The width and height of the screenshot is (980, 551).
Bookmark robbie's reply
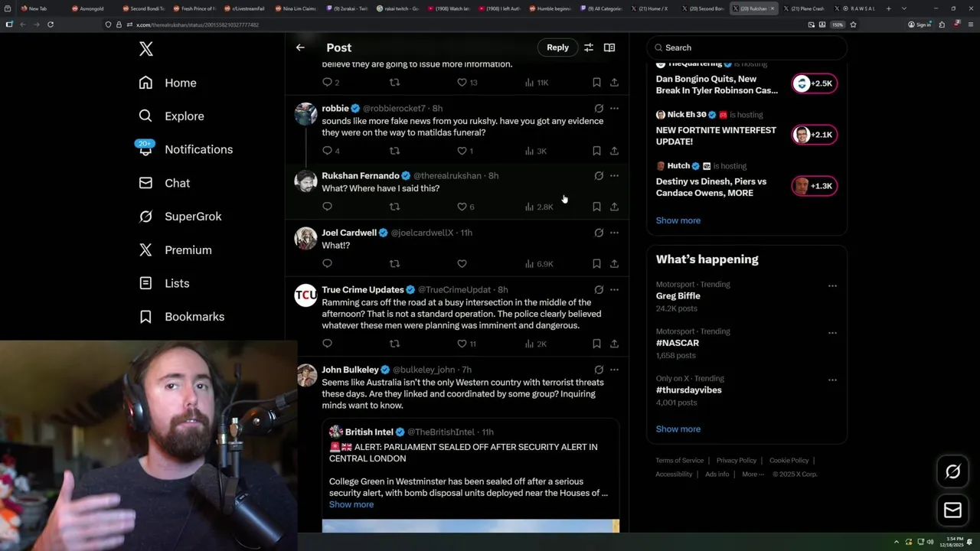(596, 151)
